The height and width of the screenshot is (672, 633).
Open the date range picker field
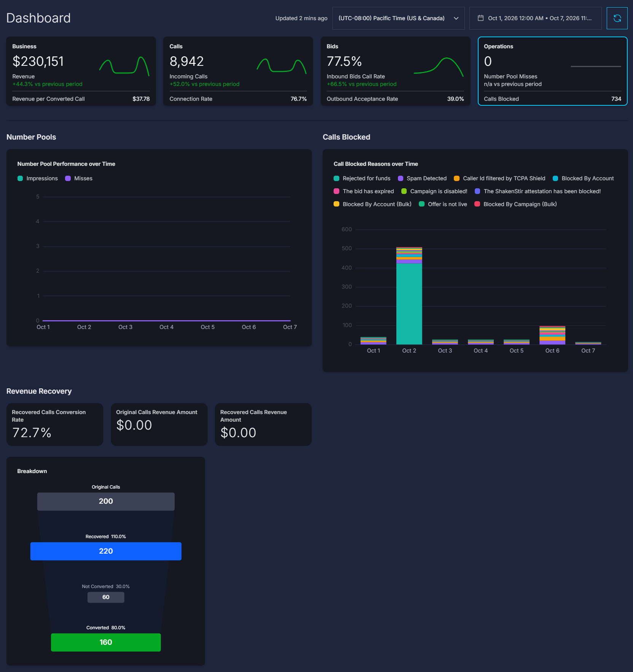point(535,18)
